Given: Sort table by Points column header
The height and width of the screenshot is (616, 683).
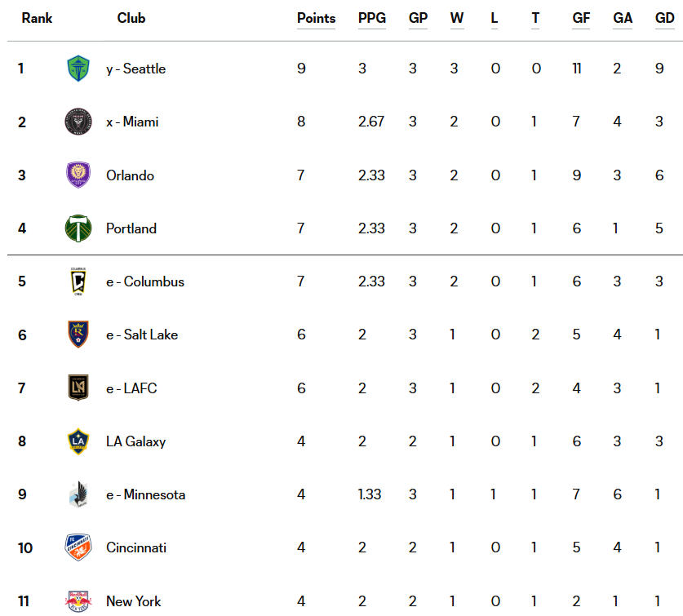Looking at the screenshot, I should (317, 18).
